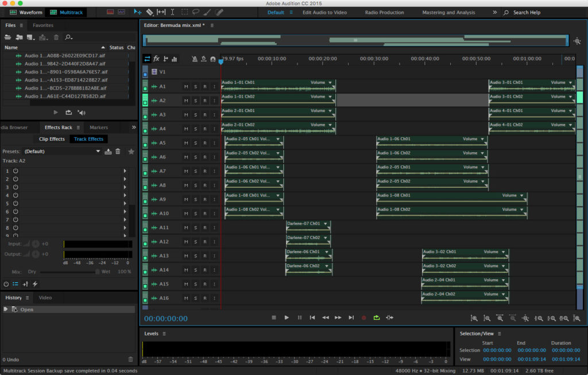Toggle Loop Playback in transport
The width and height of the screenshot is (588, 375).
point(377,318)
